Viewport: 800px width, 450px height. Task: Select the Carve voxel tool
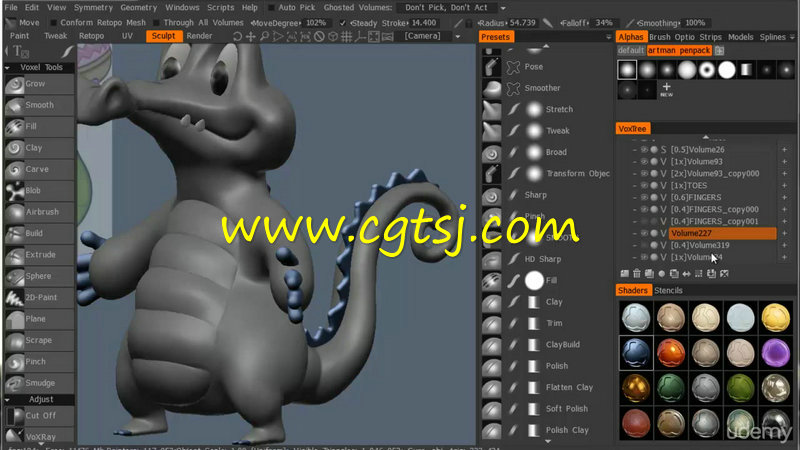coord(39,169)
